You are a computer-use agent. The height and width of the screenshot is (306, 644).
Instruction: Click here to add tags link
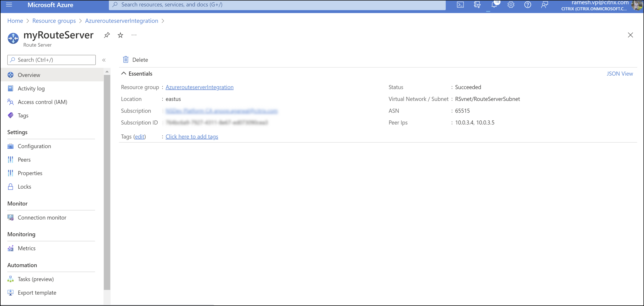(192, 136)
